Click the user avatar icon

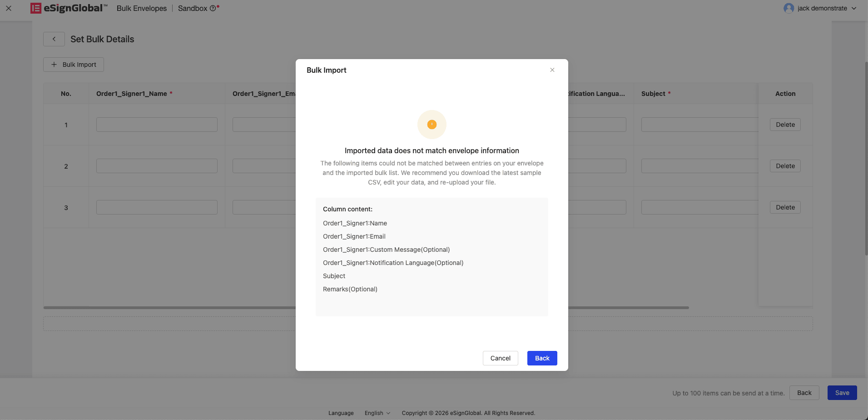point(789,8)
